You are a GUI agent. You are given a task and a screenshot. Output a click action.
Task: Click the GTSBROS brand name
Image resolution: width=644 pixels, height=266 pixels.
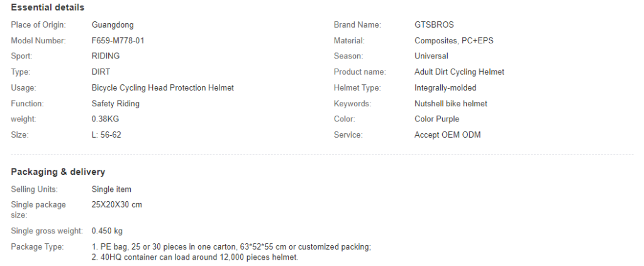click(x=434, y=25)
